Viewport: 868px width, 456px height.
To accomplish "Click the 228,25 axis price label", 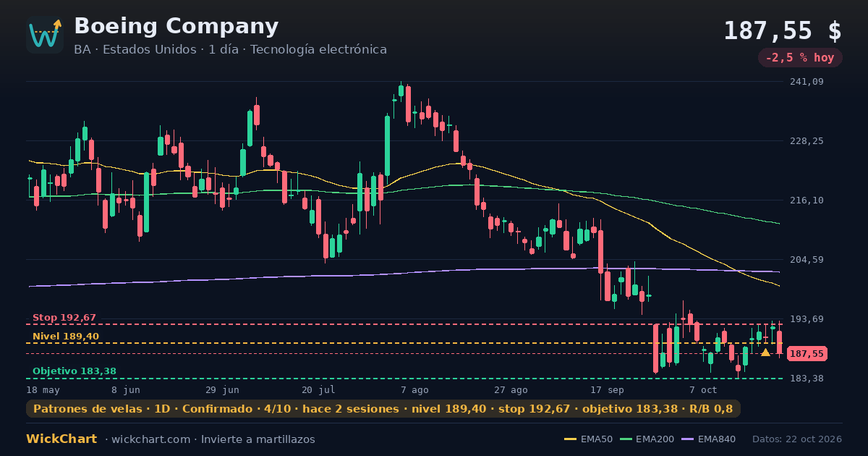I will pos(807,141).
